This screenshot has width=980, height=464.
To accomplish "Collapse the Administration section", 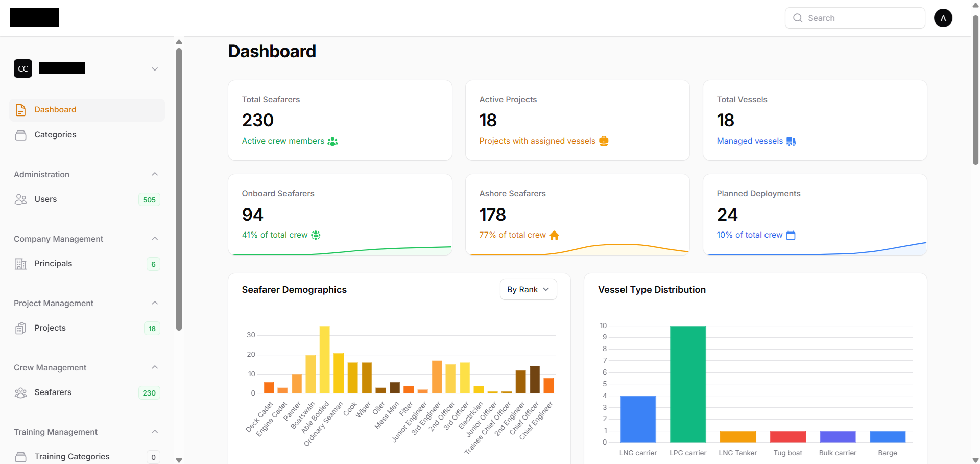I will [x=155, y=174].
